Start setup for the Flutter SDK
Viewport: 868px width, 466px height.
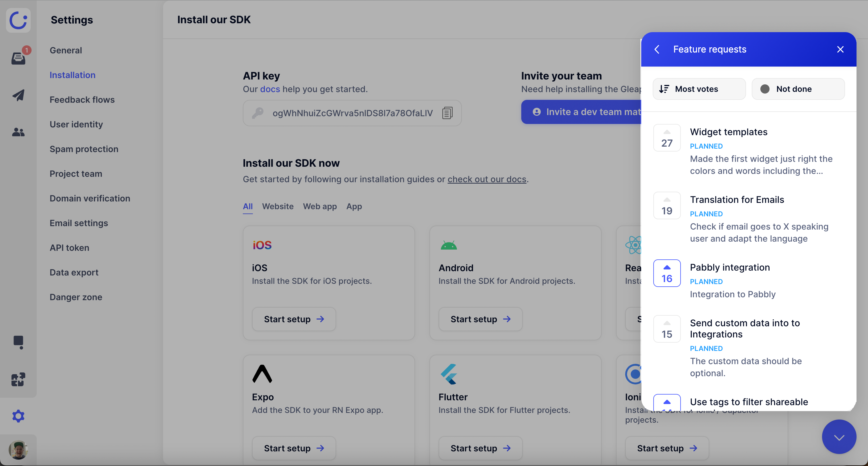(x=480, y=448)
